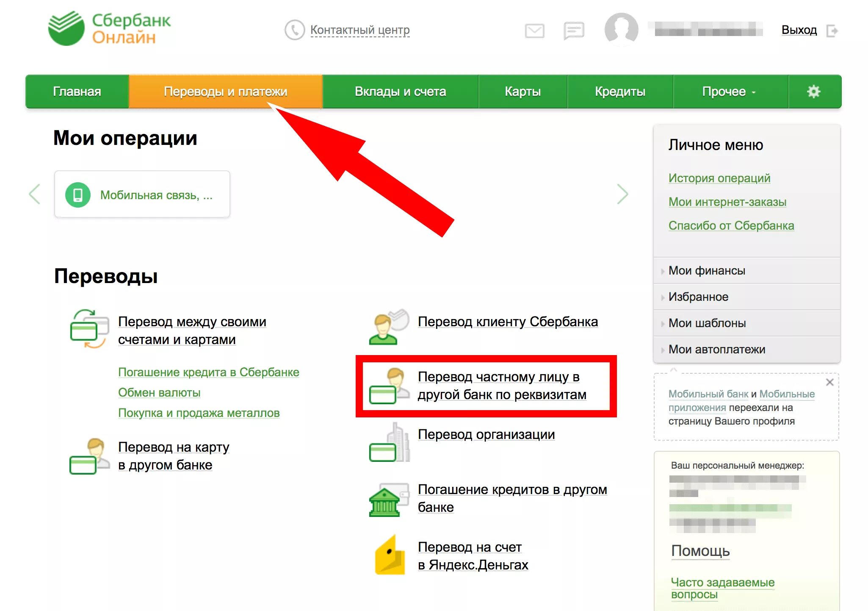
Task: Click Мобильный банк link in notice
Action: pyautogui.click(x=708, y=394)
